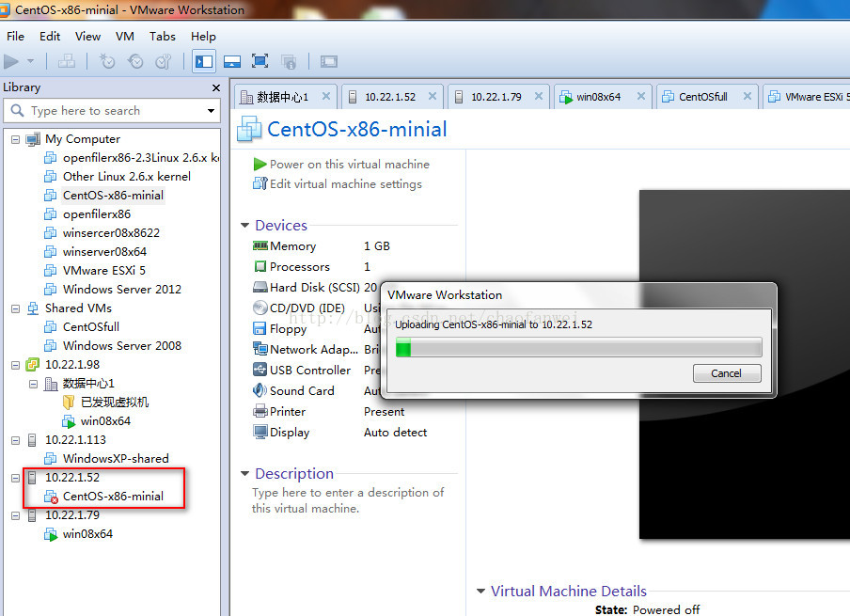Toggle the Show Library sidebar toolbar icon
Viewport: 850px width, 616px height.
click(x=204, y=62)
